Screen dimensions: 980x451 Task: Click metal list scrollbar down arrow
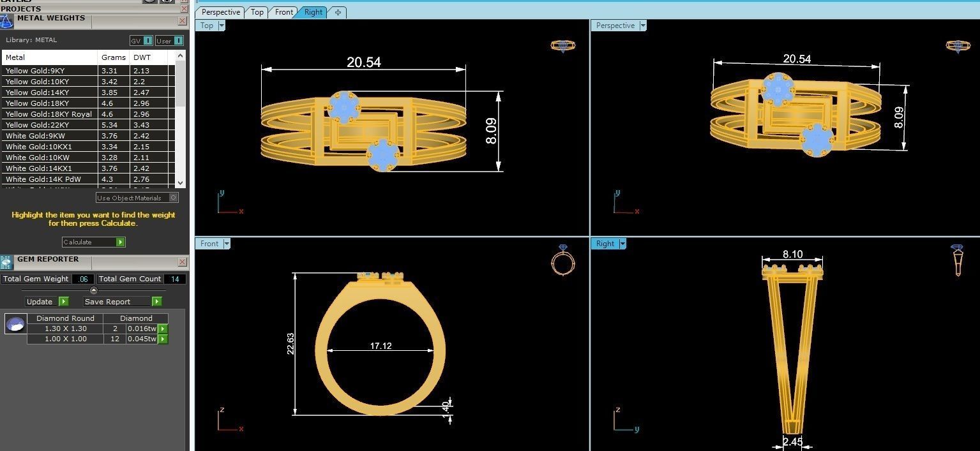pyautogui.click(x=180, y=183)
